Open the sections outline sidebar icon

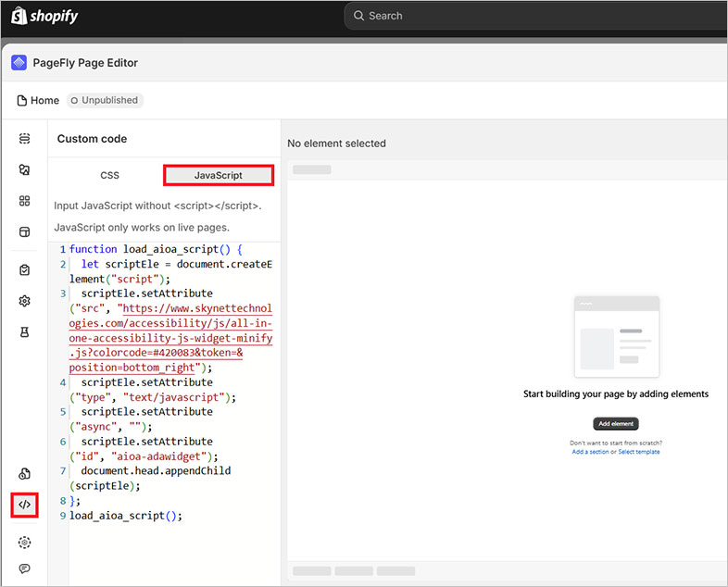[x=25, y=138]
